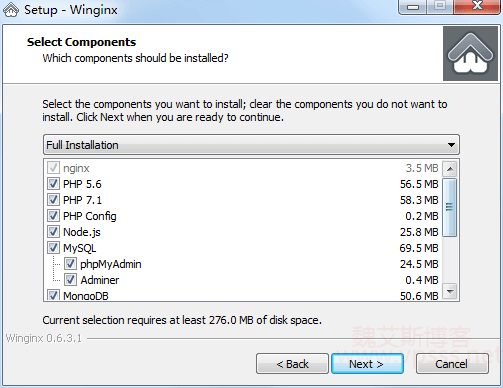Viewport: 503px width, 388px height.
Task: Cancel the Winginx setup
Action: (x=452, y=364)
